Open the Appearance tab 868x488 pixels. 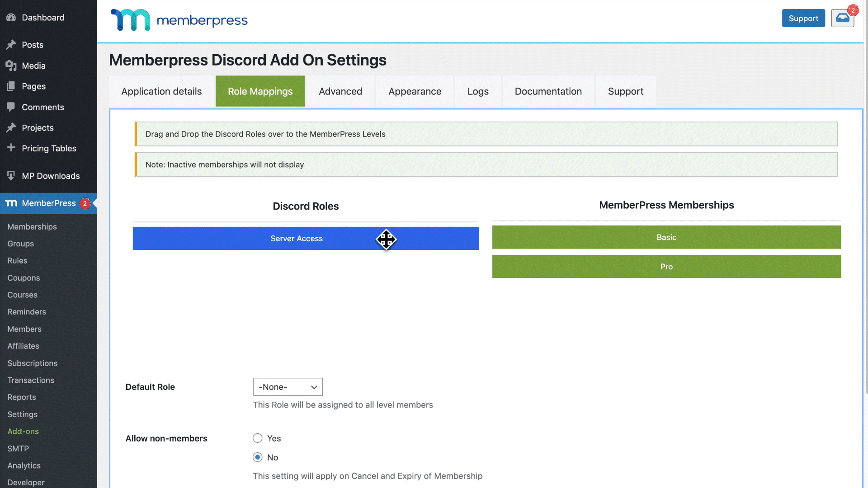point(415,91)
